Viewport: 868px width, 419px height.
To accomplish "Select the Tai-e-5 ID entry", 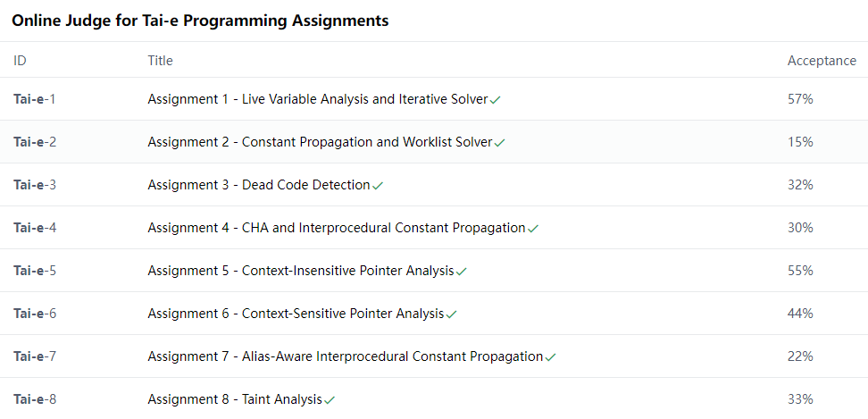I will click(35, 271).
